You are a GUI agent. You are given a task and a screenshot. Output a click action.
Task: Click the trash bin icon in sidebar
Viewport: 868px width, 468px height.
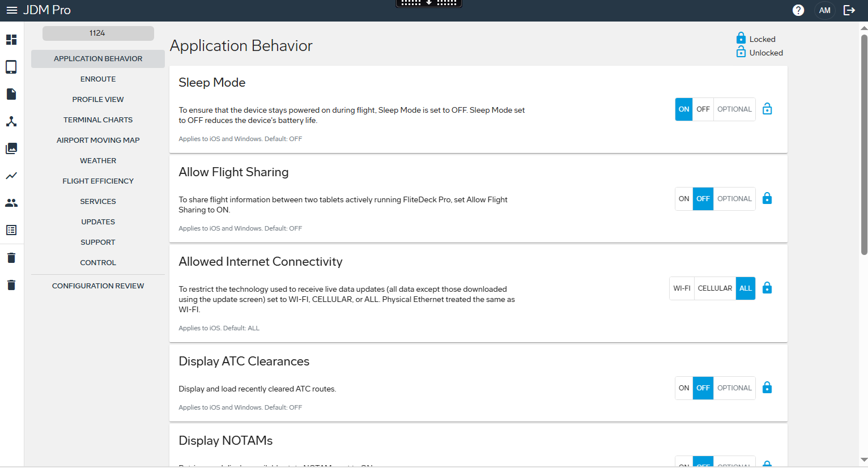[11, 257]
